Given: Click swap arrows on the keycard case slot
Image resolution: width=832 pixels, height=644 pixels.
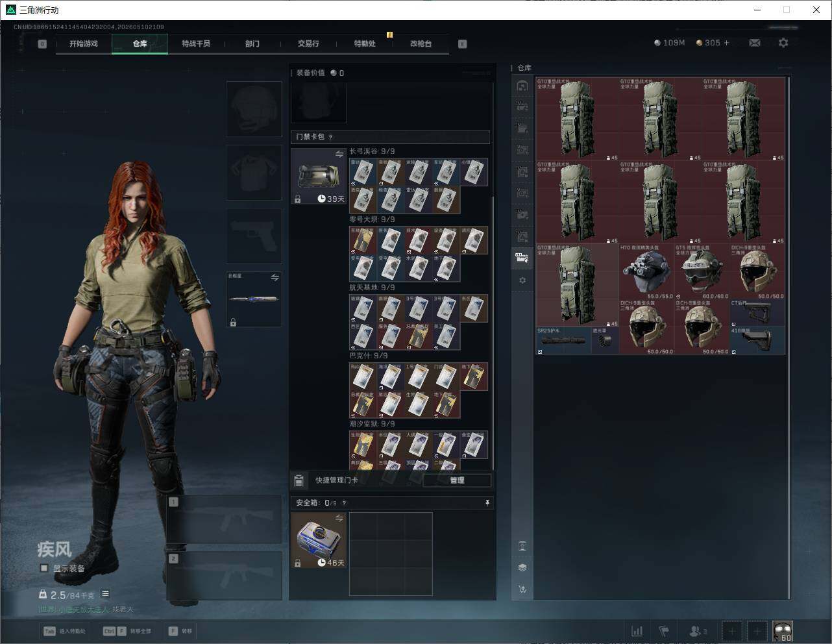Looking at the screenshot, I should click(339, 154).
